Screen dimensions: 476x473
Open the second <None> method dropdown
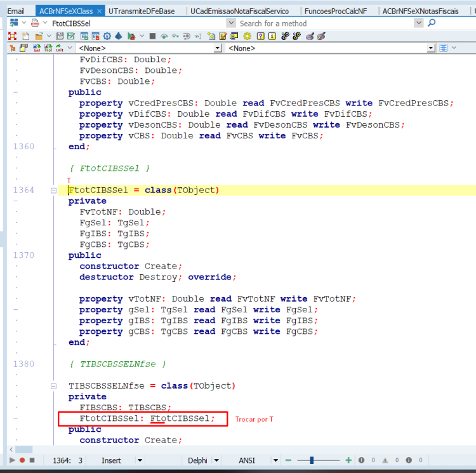coord(431,48)
